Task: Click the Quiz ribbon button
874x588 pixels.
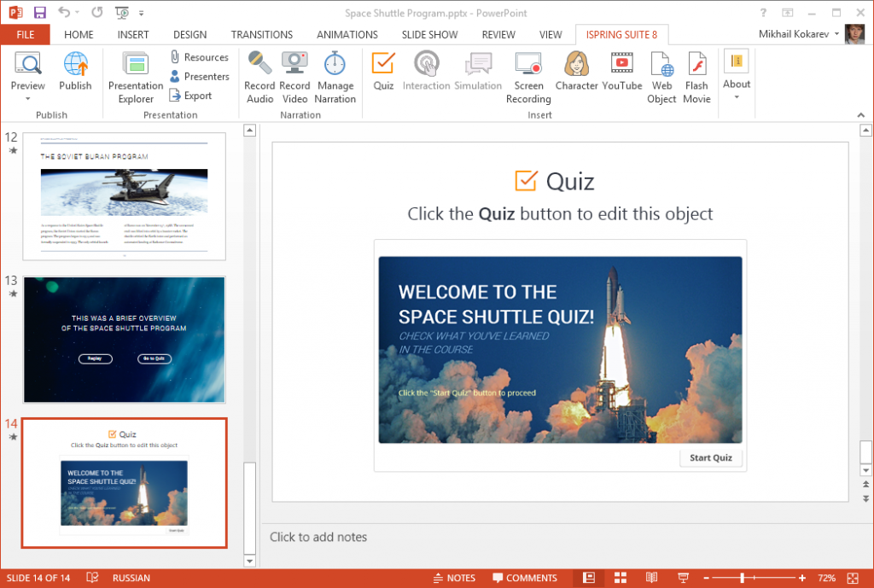Action: (383, 71)
